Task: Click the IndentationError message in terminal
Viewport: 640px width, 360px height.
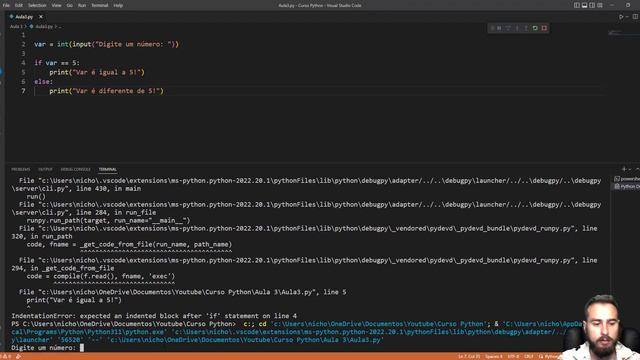Action: (x=154, y=316)
